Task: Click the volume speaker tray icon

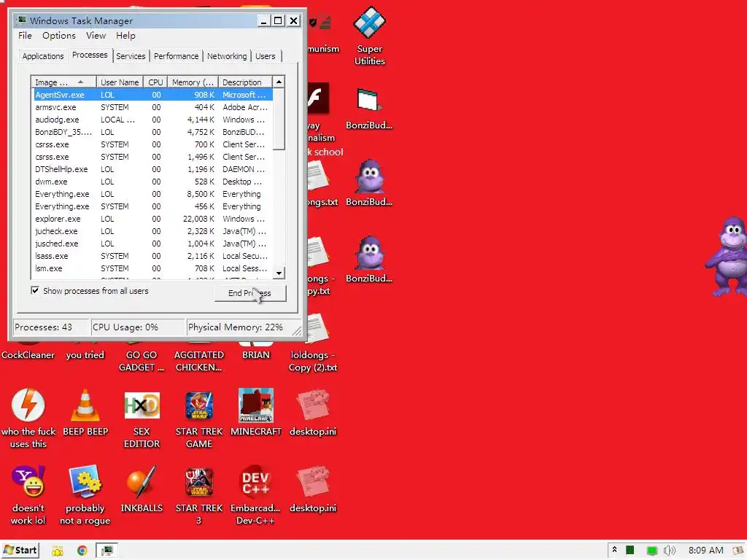Action: 670,551
